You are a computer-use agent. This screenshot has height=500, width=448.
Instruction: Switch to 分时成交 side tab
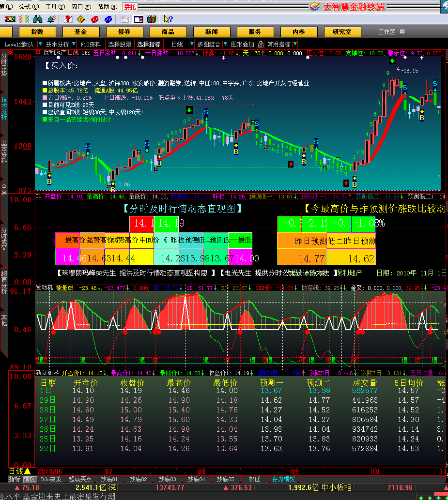pyautogui.click(x=4, y=239)
